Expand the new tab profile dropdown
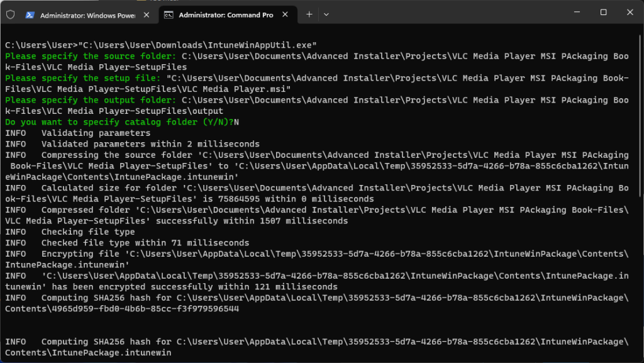Image resolution: width=644 pixels, height=363 pixels. pyautogui.click(x=326, y=14)
